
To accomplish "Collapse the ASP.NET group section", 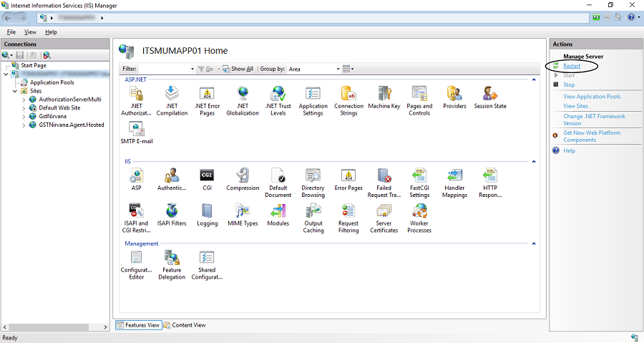I will (534, 79).
